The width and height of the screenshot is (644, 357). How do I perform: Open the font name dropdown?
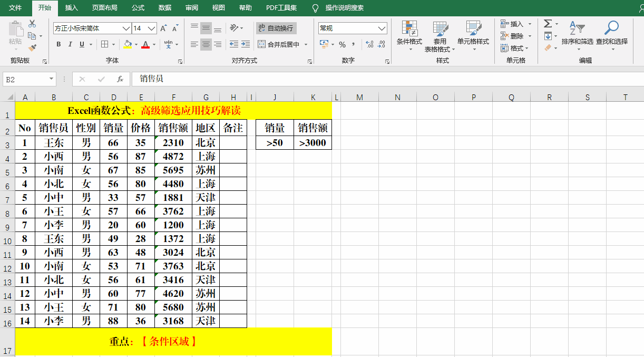(x=126, y=28)
